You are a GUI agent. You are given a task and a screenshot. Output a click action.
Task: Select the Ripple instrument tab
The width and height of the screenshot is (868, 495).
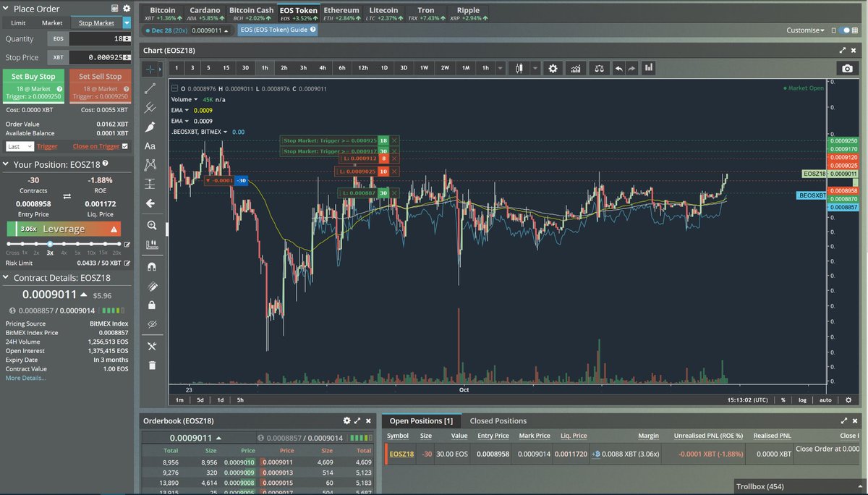[468, 14]
